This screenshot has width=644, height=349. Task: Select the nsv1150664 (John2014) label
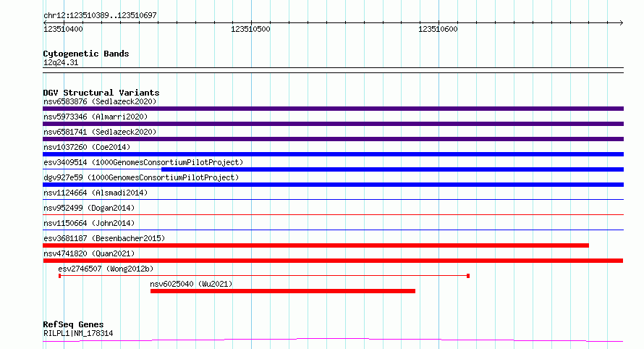(89, 223)
